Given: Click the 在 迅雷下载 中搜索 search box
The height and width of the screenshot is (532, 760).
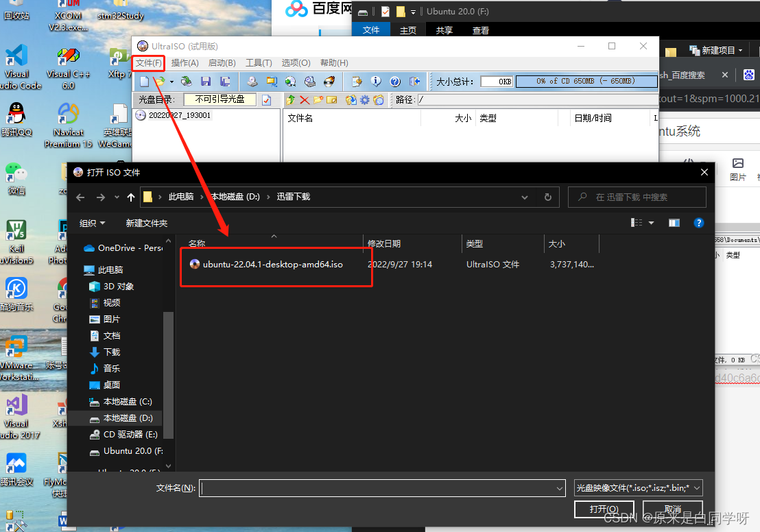Looking at the screenshot, I should coord(637,197).
